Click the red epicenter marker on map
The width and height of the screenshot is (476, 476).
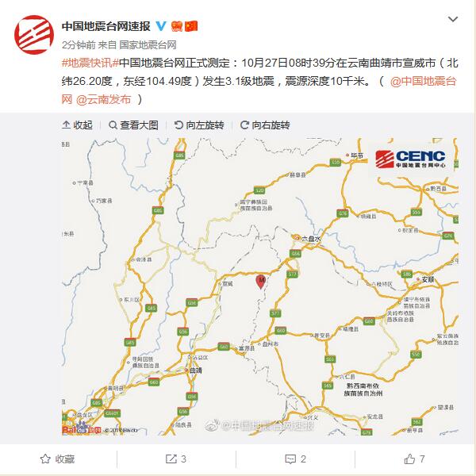[x=261, y=282]
